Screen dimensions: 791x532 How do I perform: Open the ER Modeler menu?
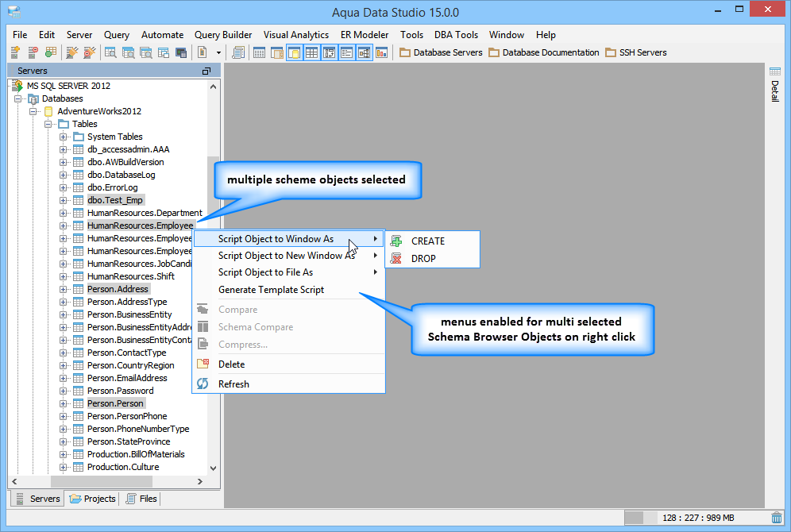(365, 35)
